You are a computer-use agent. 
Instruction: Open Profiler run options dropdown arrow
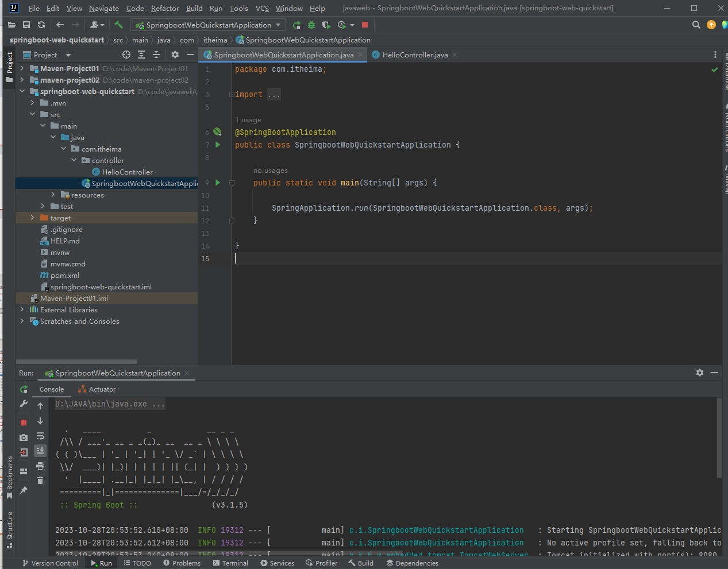click(352, 25)
